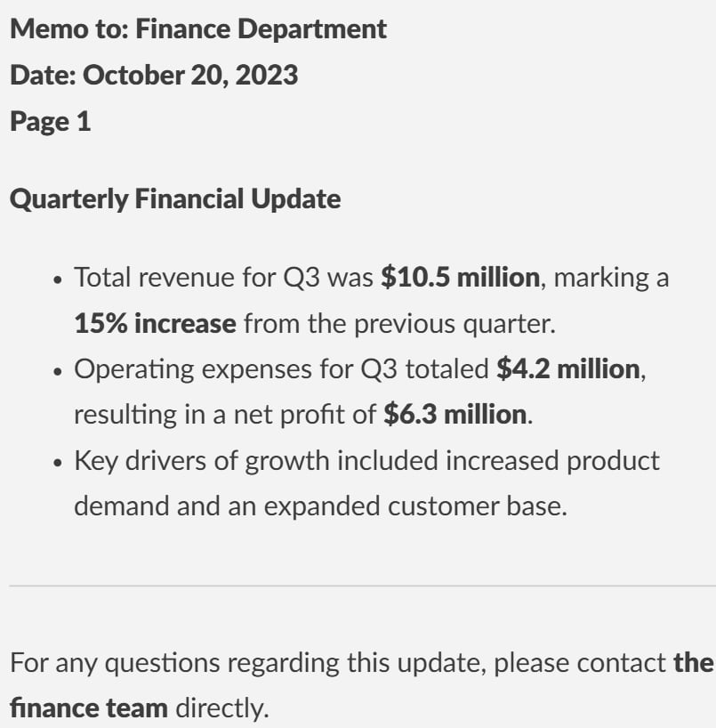Click the 'Memo to: Finance Department' heading
Screen dimensions: 716x728
pos(198,29)
